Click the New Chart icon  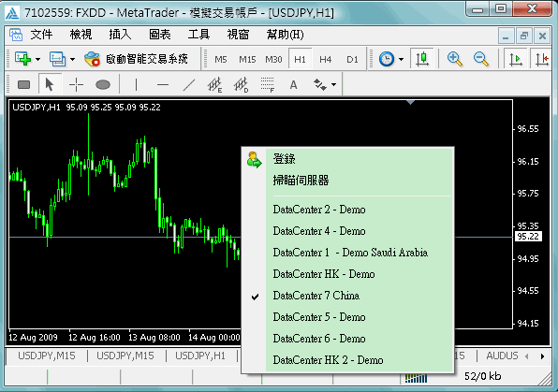22,59
